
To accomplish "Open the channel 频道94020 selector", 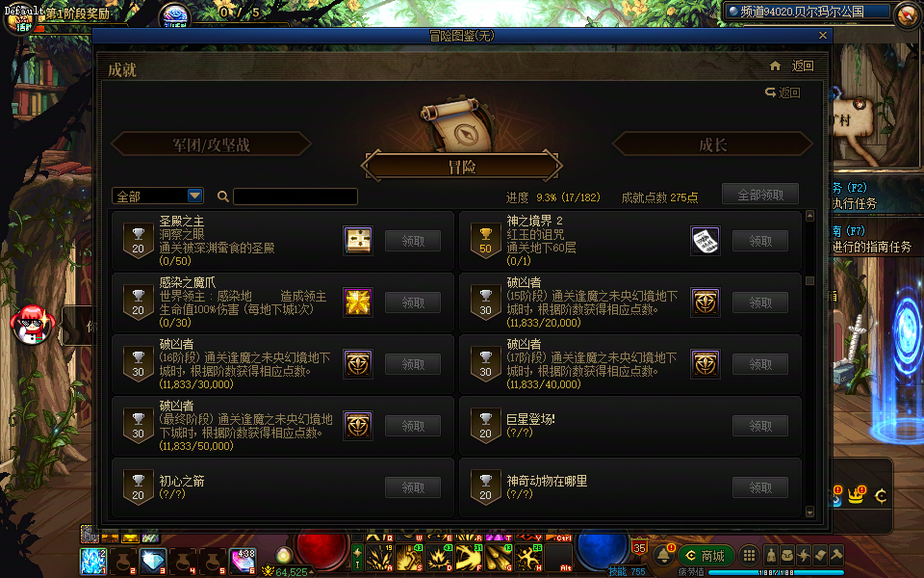I will pyautogui.click(x=808, y=12).
